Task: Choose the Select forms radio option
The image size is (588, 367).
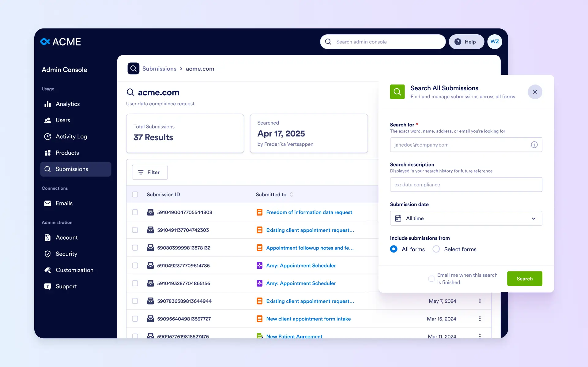Action: coord(436,249)
